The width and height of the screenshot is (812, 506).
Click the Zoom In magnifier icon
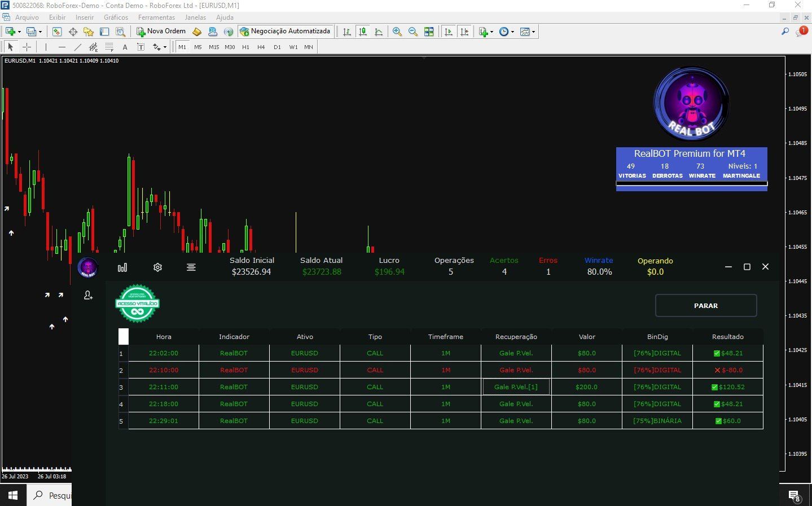pyautogui.click(x=397, y=32)
